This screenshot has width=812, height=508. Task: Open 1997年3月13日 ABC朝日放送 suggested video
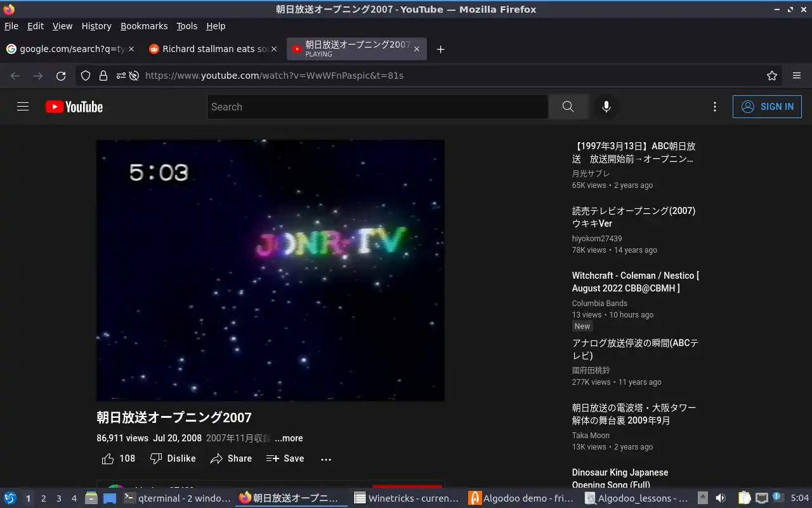point(634,152)
